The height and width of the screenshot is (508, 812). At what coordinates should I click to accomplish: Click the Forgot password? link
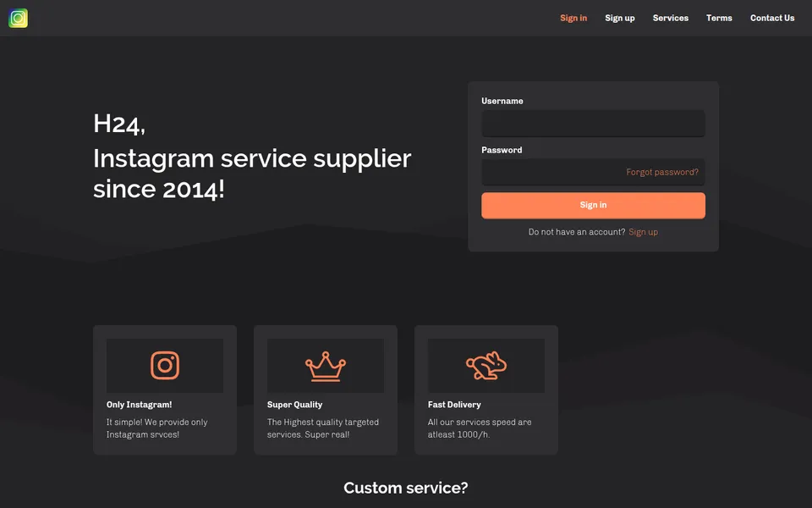[x=662, y=172]
